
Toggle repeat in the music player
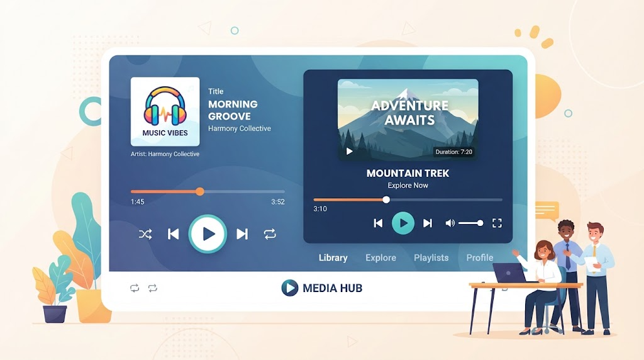coord(270,234)
